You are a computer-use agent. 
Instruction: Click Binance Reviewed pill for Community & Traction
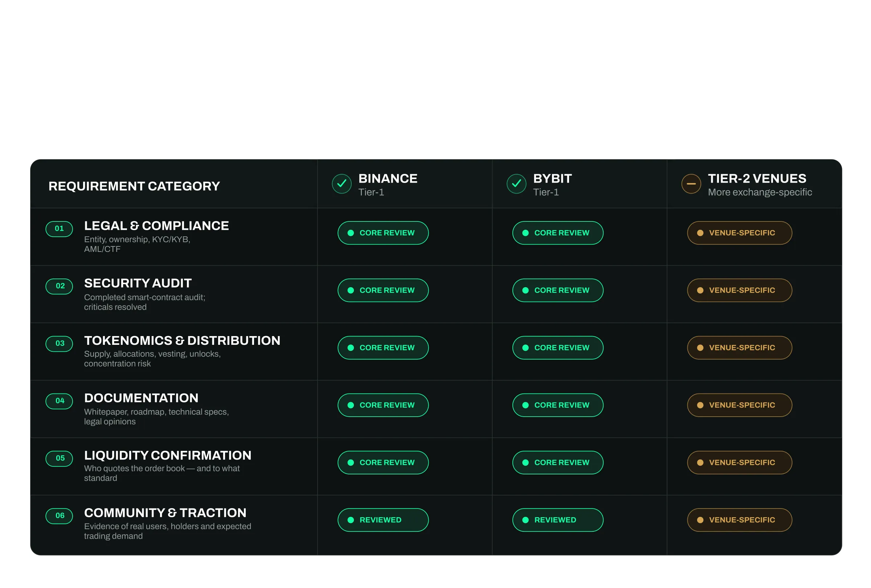383,519
